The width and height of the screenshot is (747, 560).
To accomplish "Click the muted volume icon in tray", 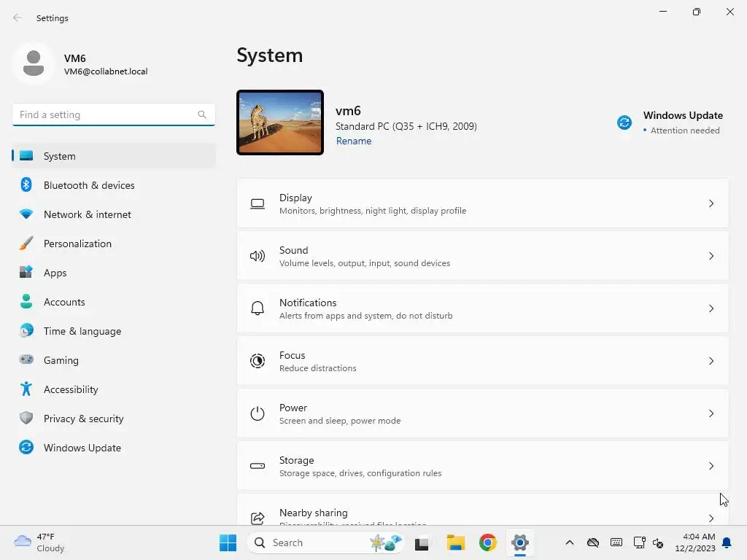I will (x=658, y=542).
